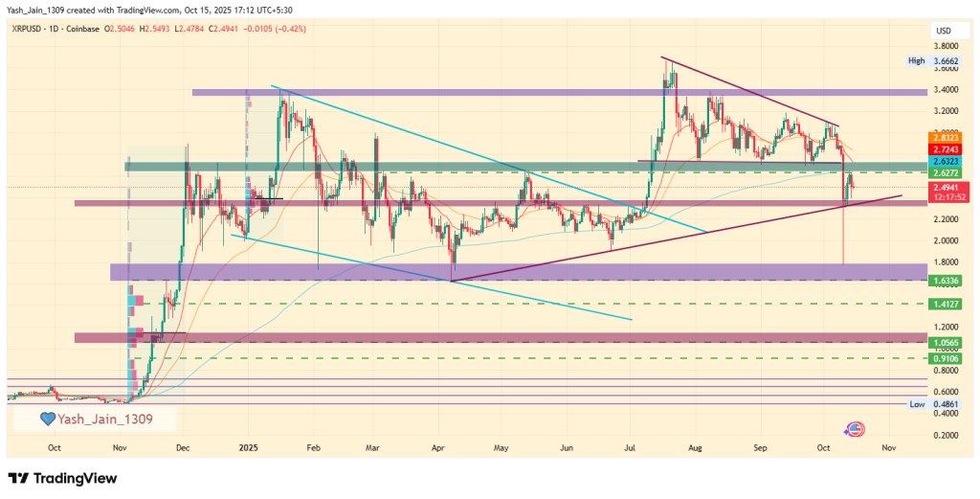Click the current price 2.4941 label
Viewport: 980px width, 499px height.
[945, 188]
